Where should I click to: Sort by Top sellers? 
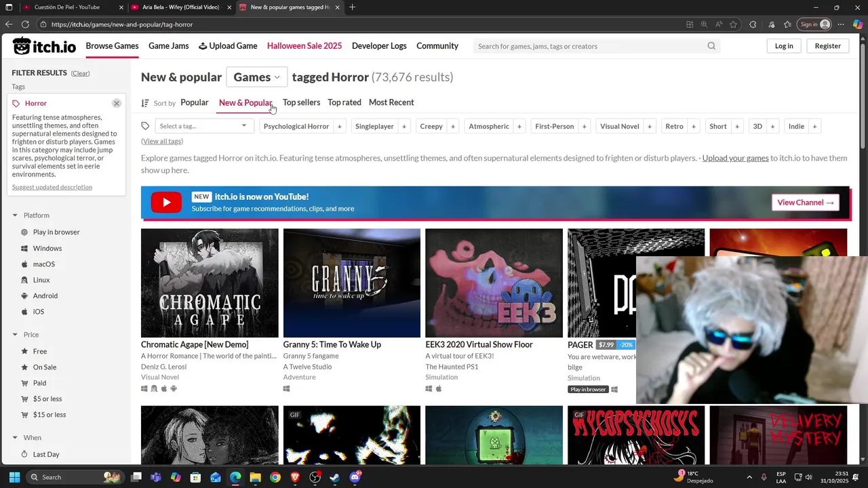(301, 102)
